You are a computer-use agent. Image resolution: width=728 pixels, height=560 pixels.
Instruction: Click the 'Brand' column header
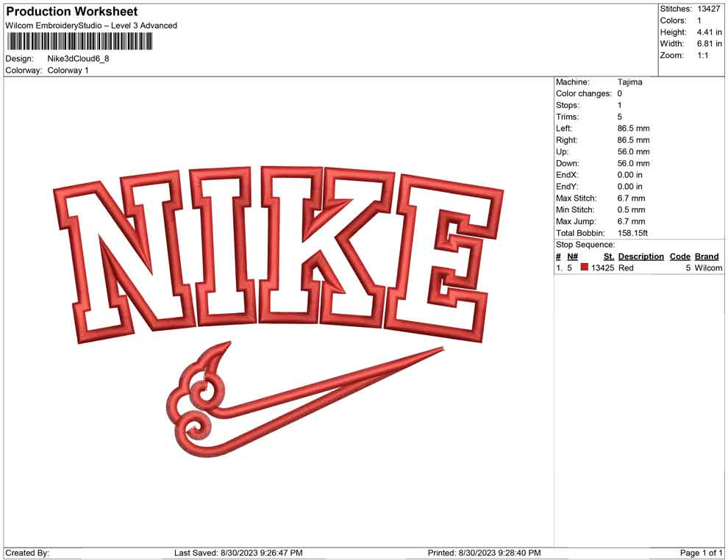707,256
